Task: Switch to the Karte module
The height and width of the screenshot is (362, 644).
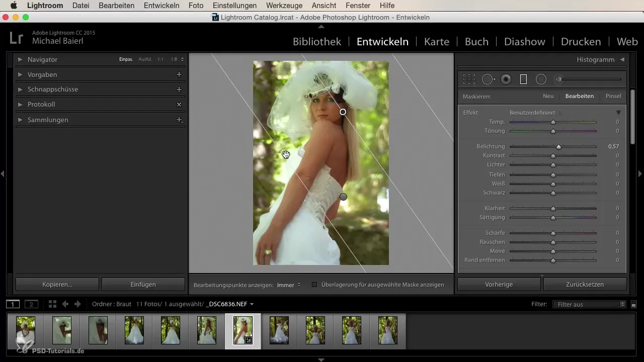Action: 437,42
